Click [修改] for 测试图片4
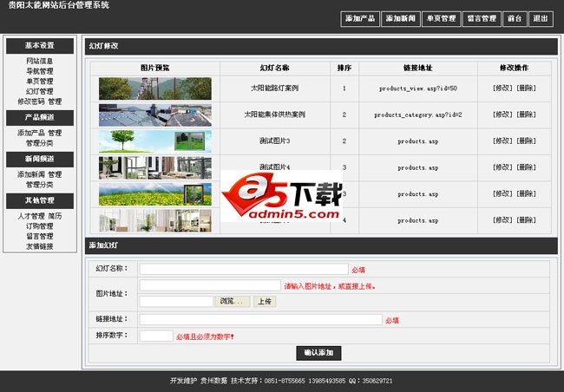564x392 pixels. (502, 167)
